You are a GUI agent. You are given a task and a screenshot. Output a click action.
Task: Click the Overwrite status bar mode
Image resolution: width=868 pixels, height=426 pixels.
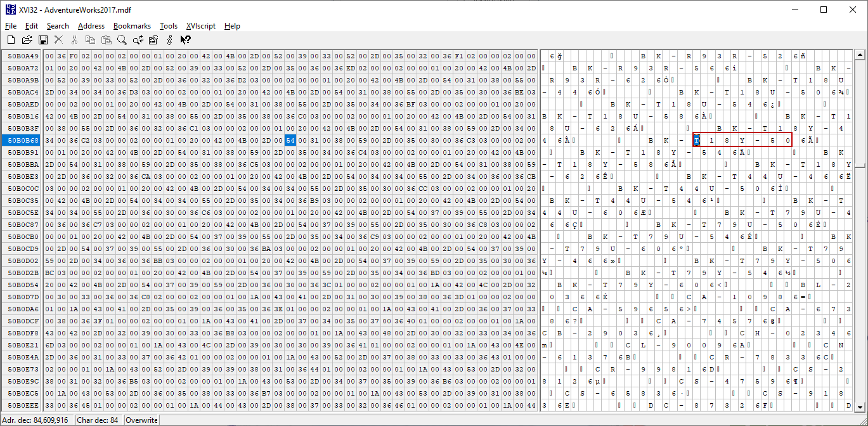(x=141, y=420)
